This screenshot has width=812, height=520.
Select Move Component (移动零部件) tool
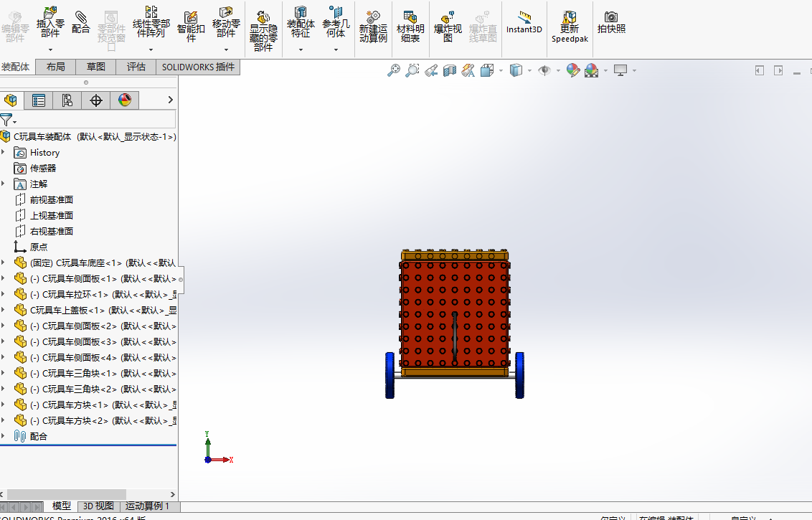(x=226, y=22)
